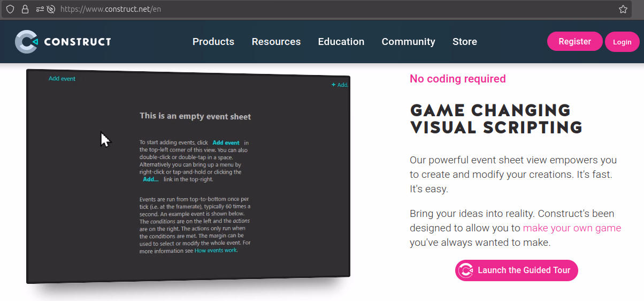This screenshot has width=644, height=301.
Task: Click the '+ Add...' link at the top right of the event sheet
Action: tap(340, 85)
